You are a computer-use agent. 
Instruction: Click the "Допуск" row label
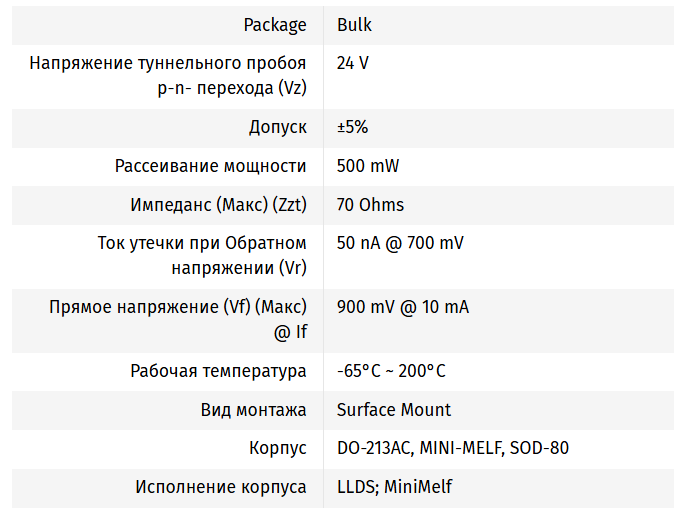click(x=277, y=127)
